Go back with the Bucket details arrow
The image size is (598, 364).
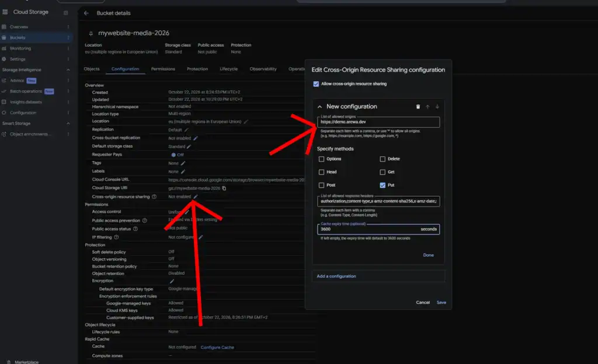click(x=86, y=13)
